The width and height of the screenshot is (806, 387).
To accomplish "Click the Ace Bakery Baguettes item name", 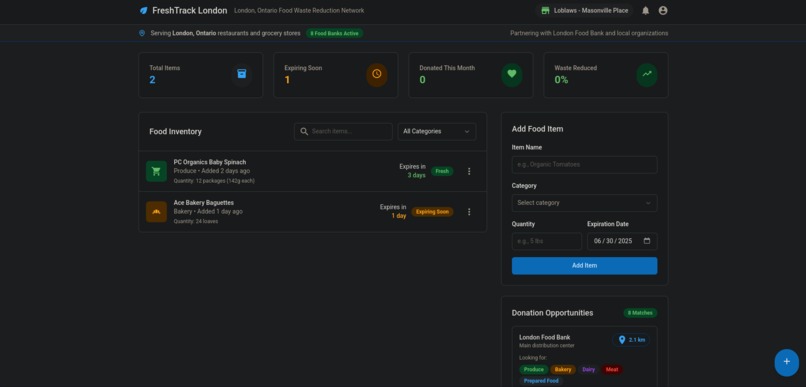I will point(204,202).
